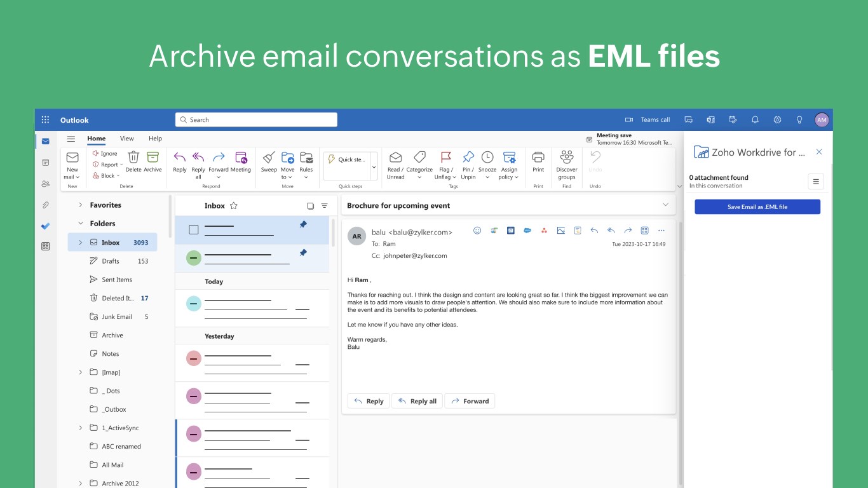Viewport: 868px width, 488px height.
Task: Snooze the message with clock icon
Action: click(x=487, y=165)
